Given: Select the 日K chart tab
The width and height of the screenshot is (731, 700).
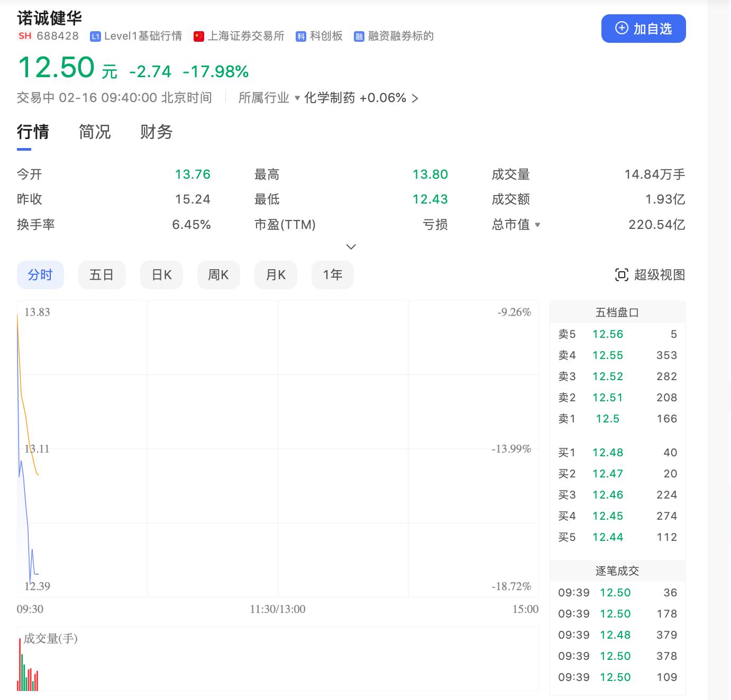Looking at the screenshot, I should point(161,275).
